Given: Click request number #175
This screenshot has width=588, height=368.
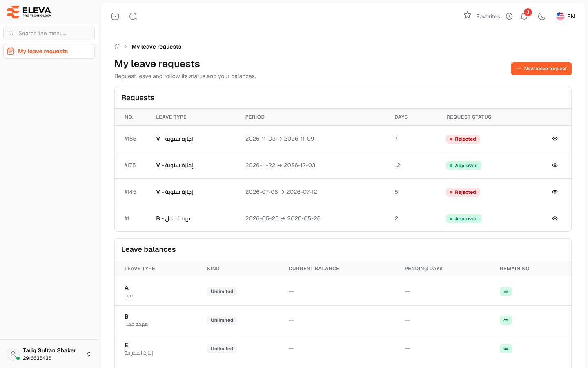Looking at the screenshot, I should (x=130, y=165).
